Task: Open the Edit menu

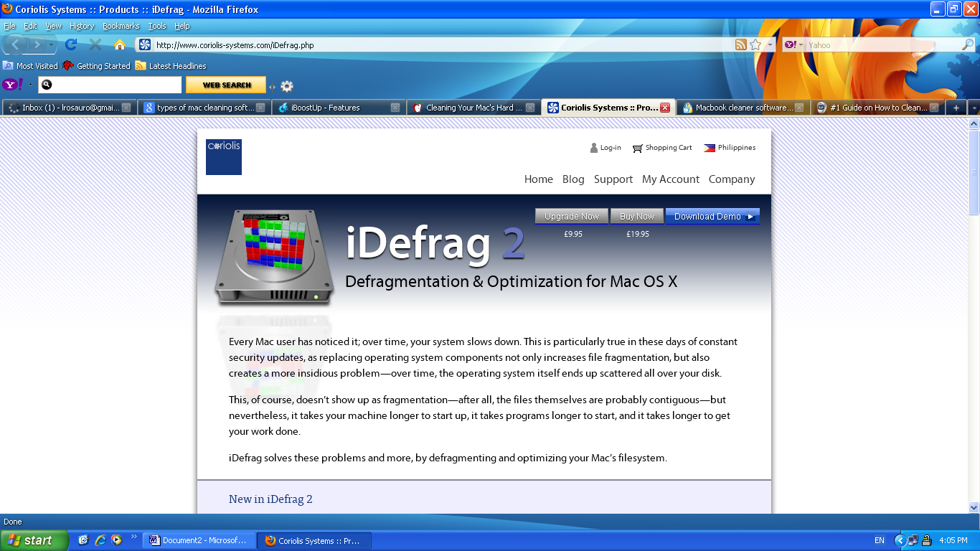Action: tap(30, 26)
